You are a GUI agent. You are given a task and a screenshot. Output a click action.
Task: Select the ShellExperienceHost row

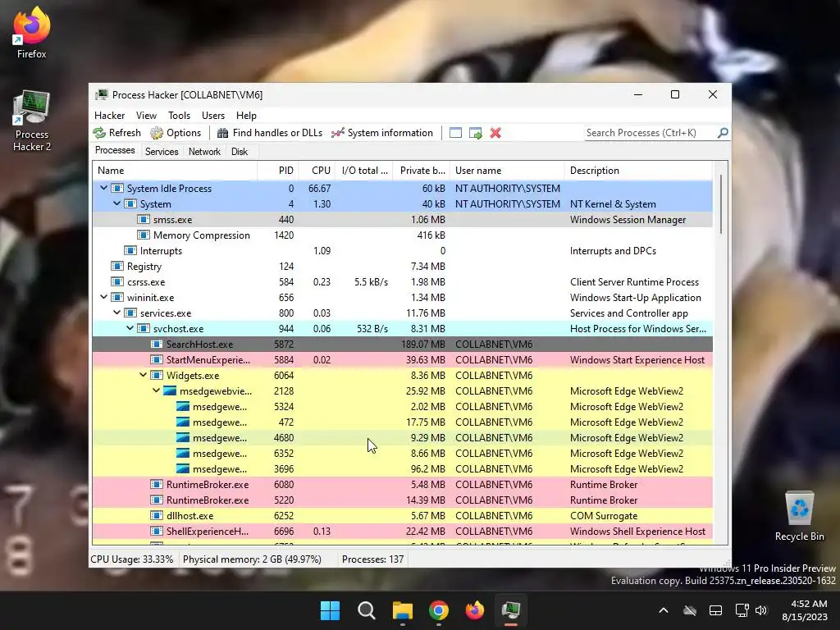[402, 531]
